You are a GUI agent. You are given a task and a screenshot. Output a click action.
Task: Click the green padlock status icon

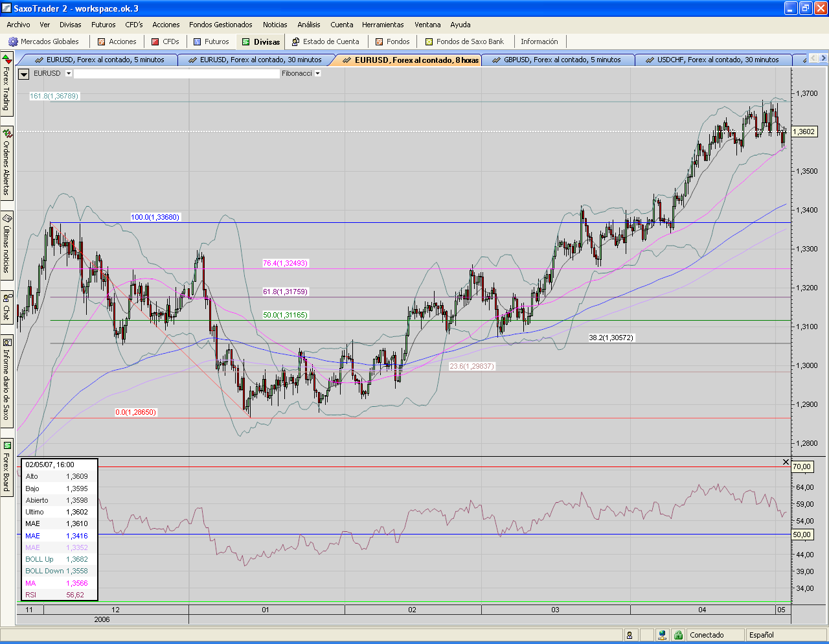click(x=677, y=635)
